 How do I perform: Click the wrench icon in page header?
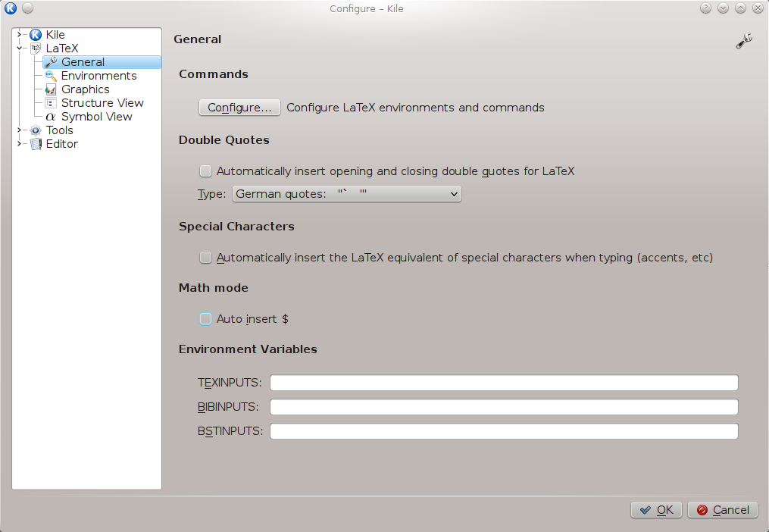click(x=744, y=41)
